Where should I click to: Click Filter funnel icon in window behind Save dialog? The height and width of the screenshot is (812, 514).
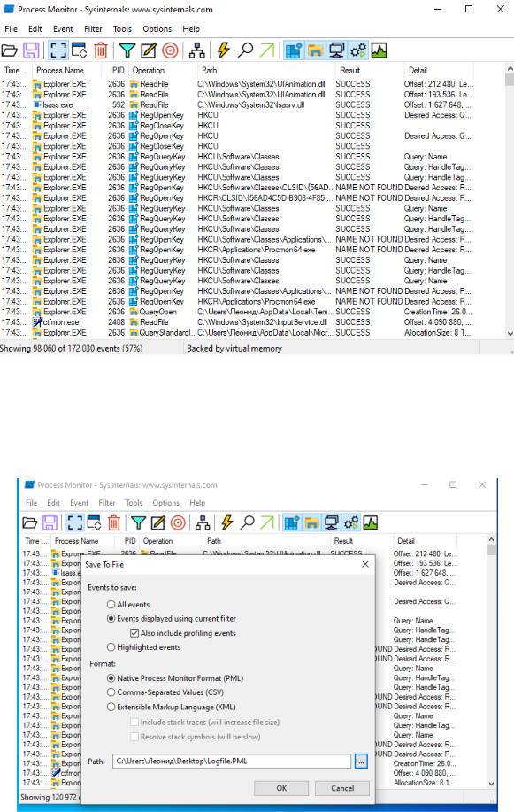click(x=138, y=522)
